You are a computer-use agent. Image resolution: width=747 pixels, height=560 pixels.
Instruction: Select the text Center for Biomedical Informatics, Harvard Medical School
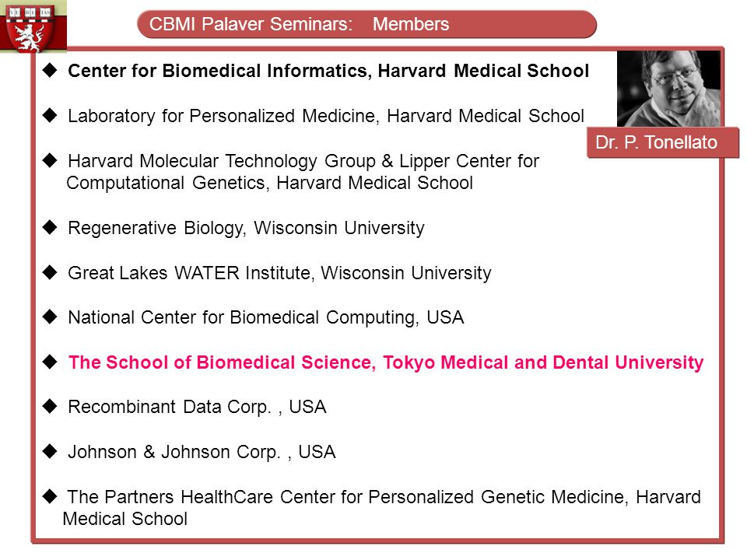[x=328, y=71]
